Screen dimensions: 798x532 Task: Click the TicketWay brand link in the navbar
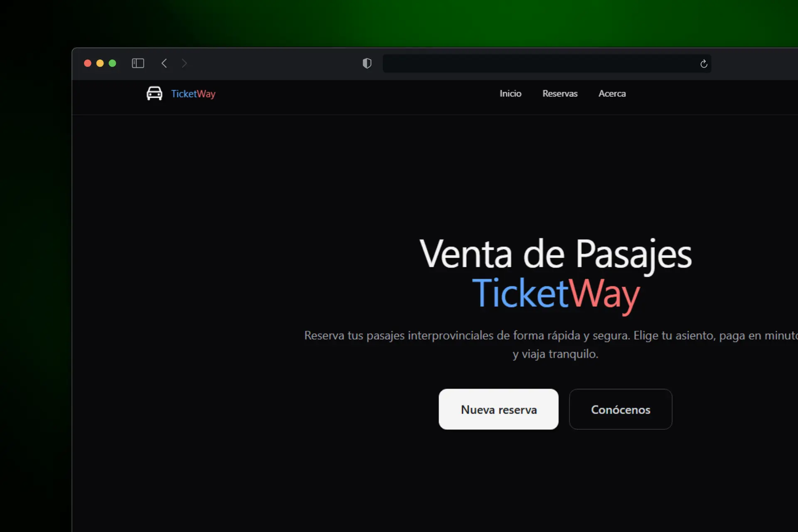point(193,94)
